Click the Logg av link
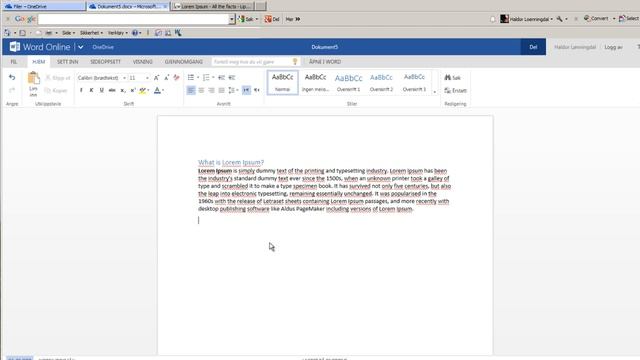The height and width of the screenshot is (360, 640). coord(613,47)
